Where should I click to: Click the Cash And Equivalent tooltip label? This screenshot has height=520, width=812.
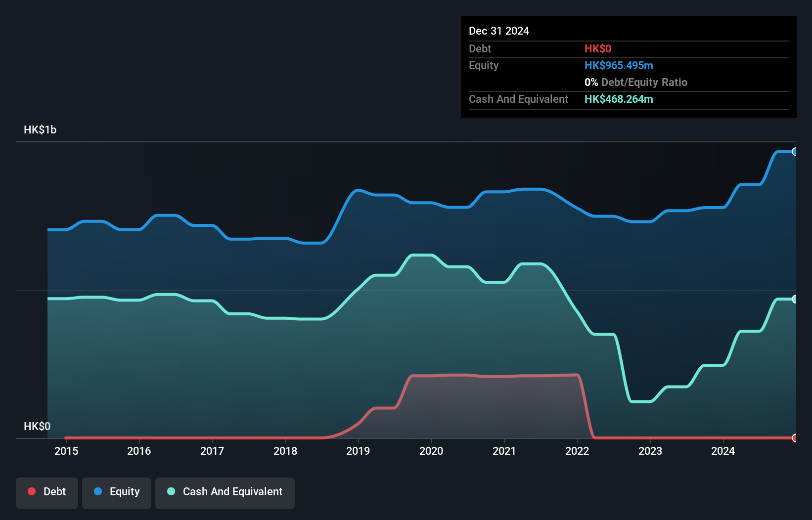point(518,99)
